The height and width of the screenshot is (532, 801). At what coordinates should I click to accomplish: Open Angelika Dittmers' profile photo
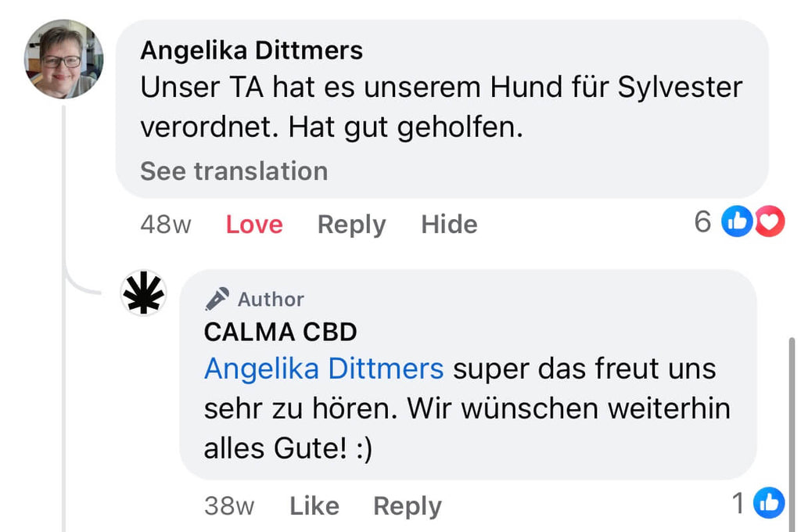(64, 59)
